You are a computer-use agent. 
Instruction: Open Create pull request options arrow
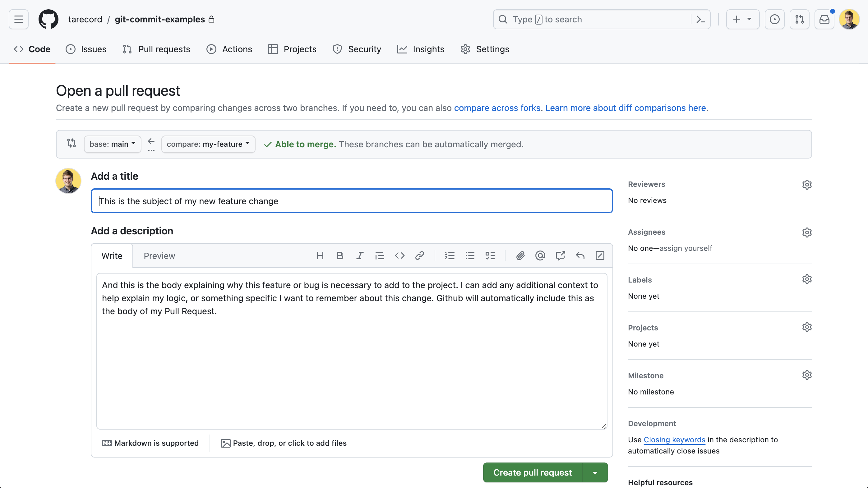[595, 472]
